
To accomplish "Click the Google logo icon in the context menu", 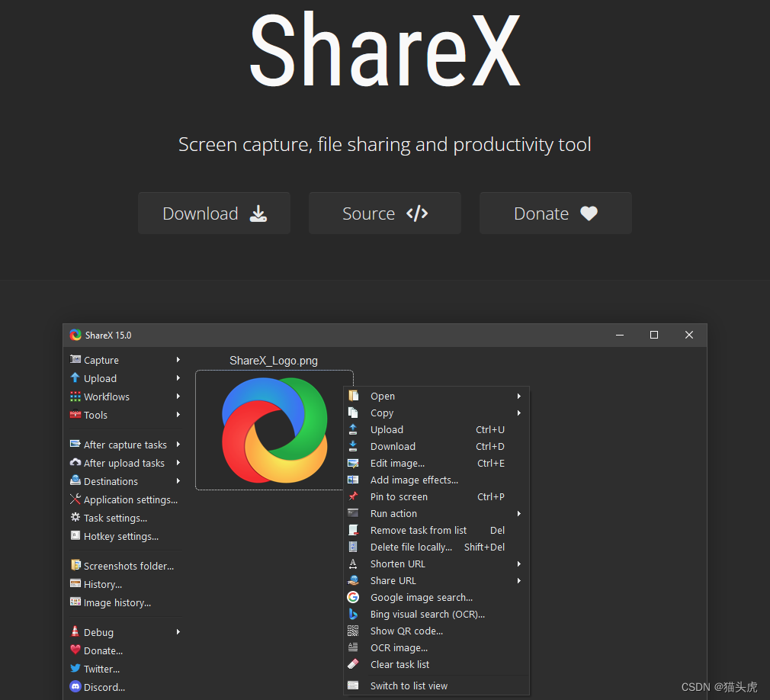I will coord(353,597).
